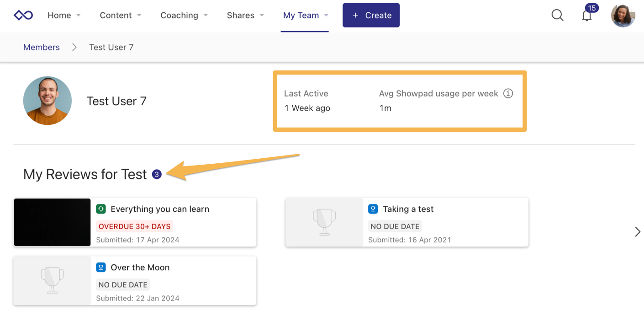
Task: Expand the Home dropdown menu
Action: (x=64, y=16)
